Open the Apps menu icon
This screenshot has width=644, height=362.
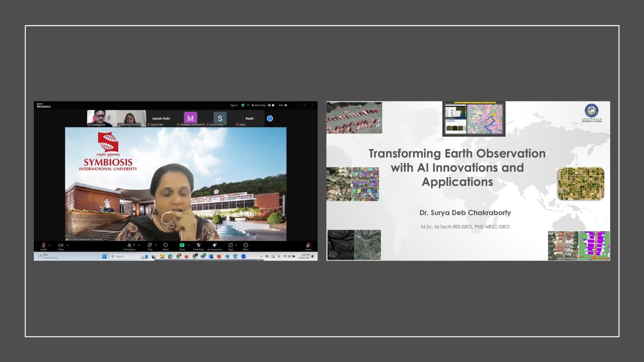coord(231,245)
